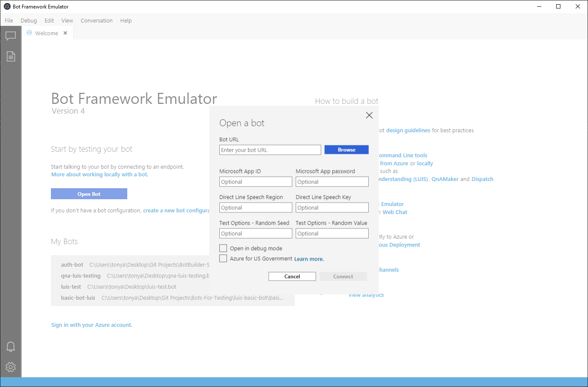This screenshot has width=588, height=387.
Task: Open More about working locally link
Action: (100, 174)
